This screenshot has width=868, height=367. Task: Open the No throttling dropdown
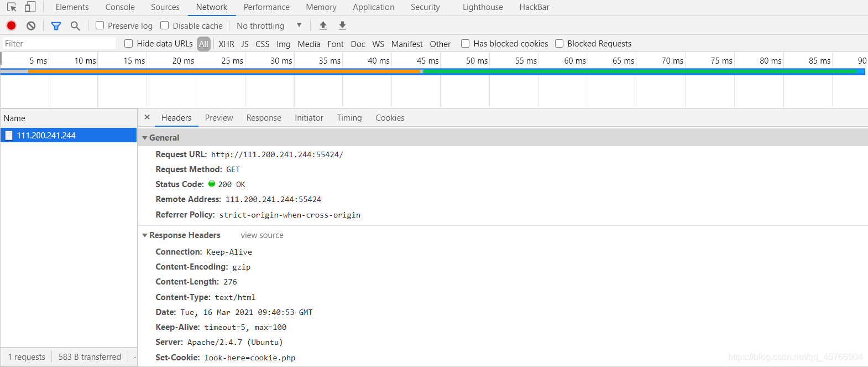tap(269, 25)
